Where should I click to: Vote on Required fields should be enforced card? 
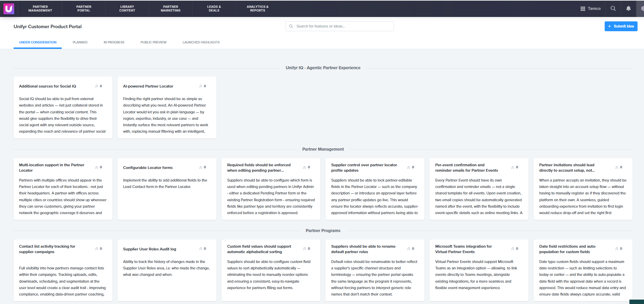(307, 167)
